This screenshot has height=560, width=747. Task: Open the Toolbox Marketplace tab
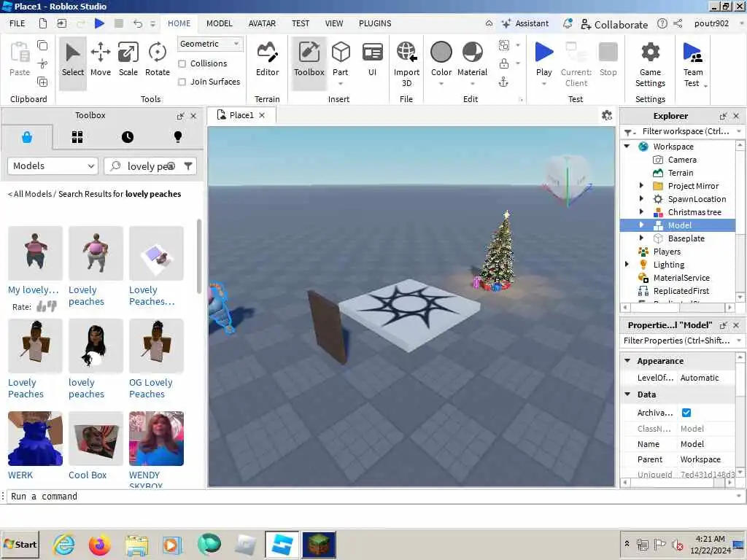27,138
